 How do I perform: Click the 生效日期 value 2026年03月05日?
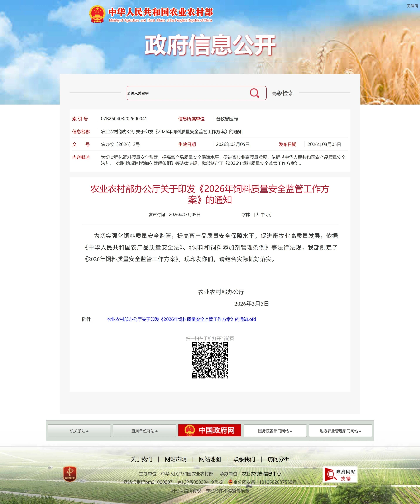(233, 144)
